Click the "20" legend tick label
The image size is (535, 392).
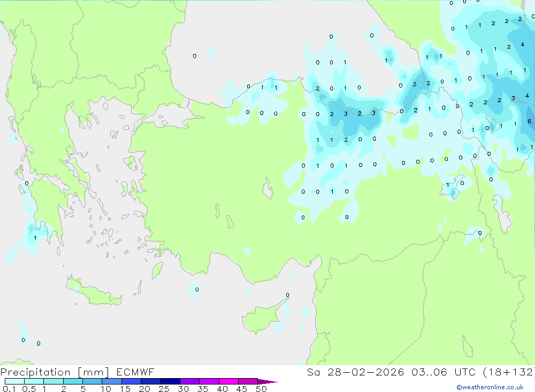(144, 389)
